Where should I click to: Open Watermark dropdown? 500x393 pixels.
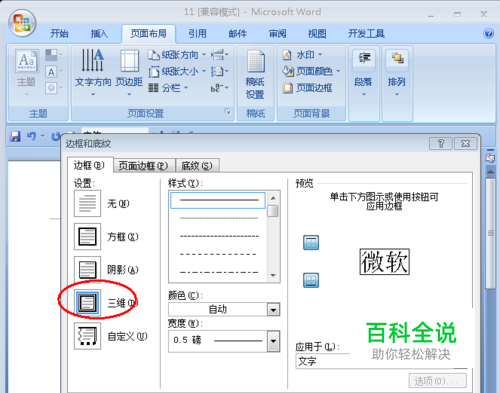click(302, 55)
